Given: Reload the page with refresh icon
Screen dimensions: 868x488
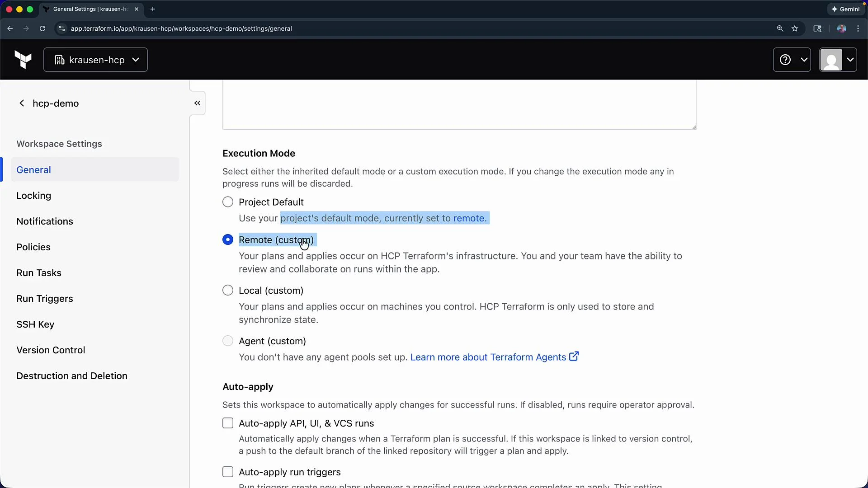Looking at the screenshot, I should [42, 28].
